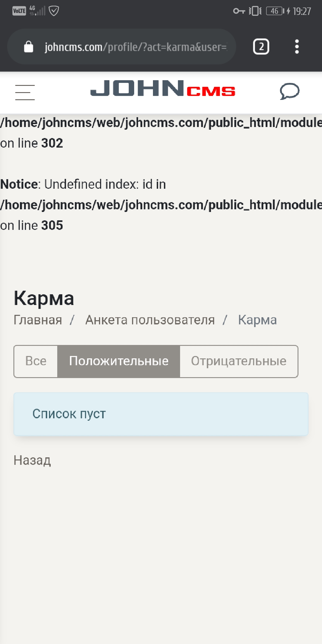
Task: Click the JohnCMS logo
Action: coord(162,89)
